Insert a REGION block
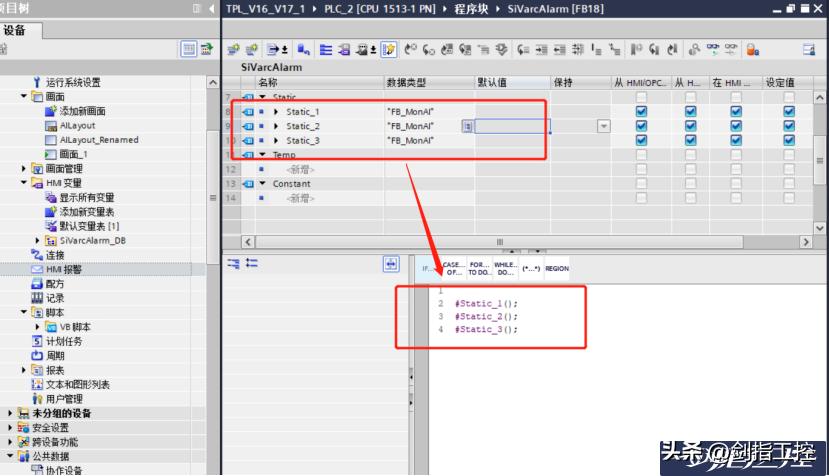 click(557, 268)
